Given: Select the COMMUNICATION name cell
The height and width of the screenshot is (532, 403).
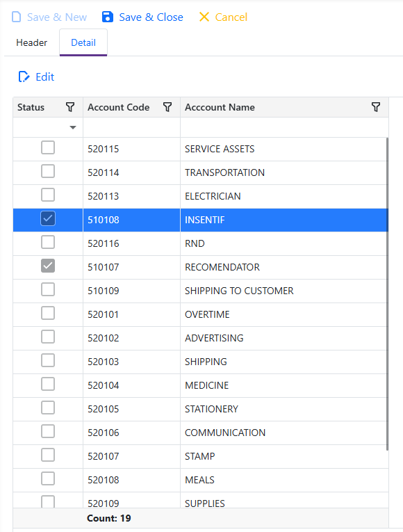Looking at the screenshot, I should point(283,433).
